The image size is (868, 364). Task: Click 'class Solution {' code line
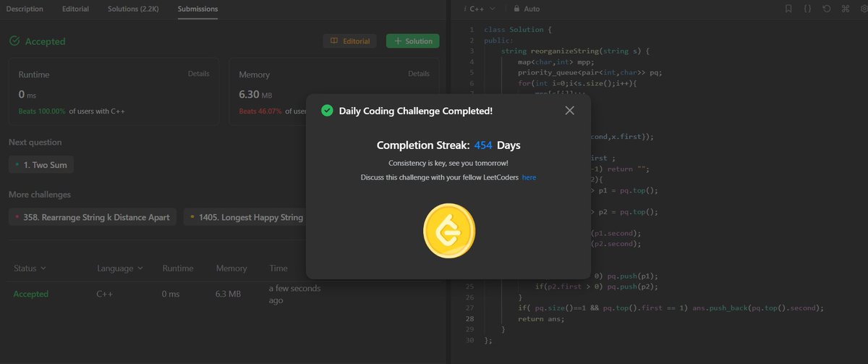pyautogui.click(x=518, y=29)
